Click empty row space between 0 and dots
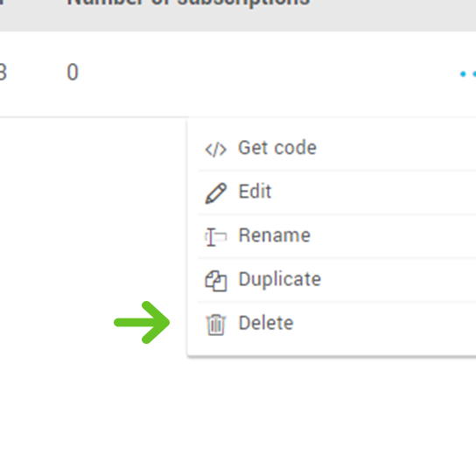This screenshot has width=476, height=476. pyautogui.click(x=267, y=73)
